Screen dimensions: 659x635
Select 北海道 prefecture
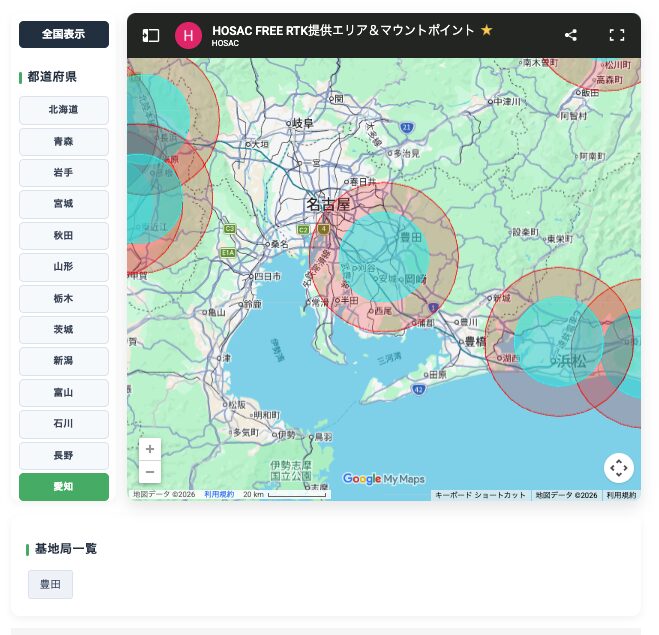64,110
